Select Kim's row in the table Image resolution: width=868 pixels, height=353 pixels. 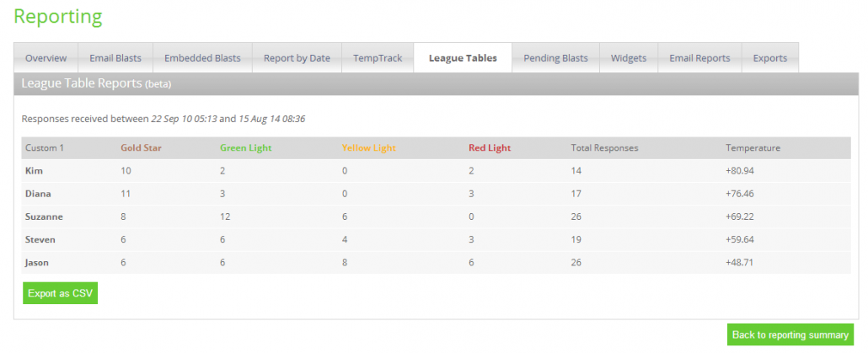pyautogui.click(x=35, y=171)
